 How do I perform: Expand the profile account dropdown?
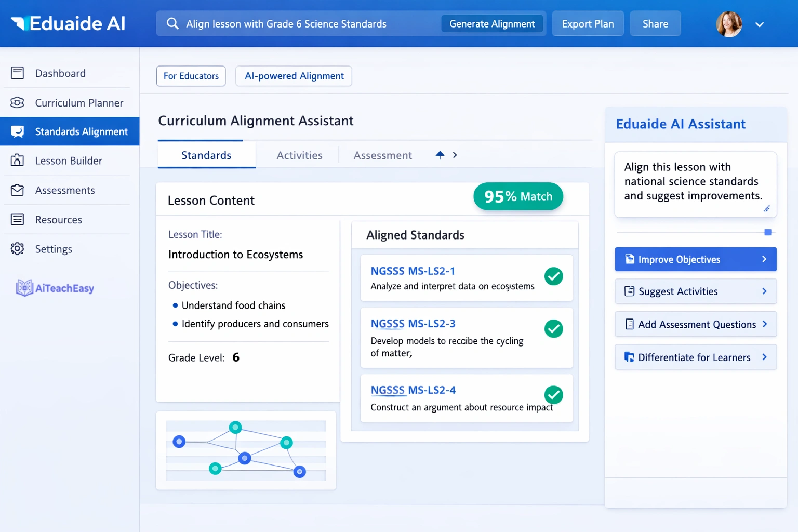point(760,24)
